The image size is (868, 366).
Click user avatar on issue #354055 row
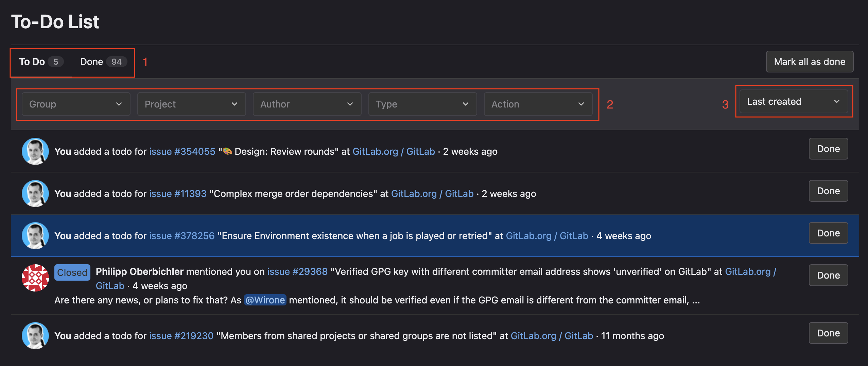pyautogui.click(x=35, y=151)
